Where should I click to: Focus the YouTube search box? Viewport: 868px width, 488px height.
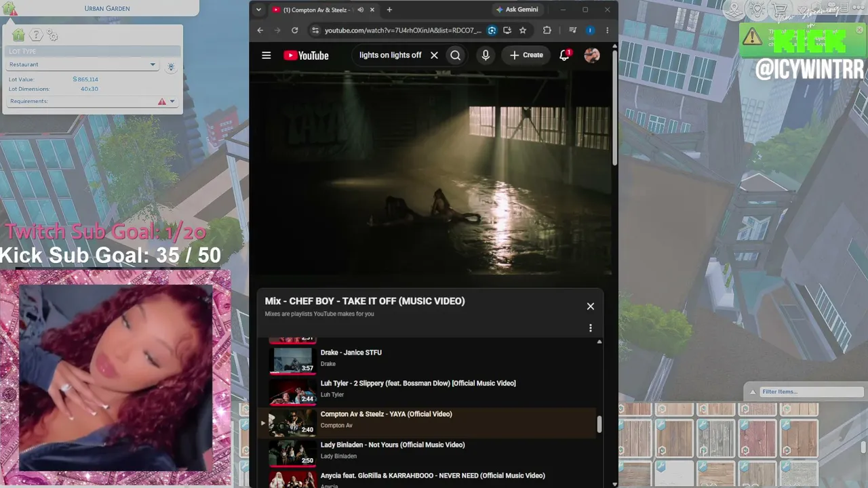pos(391,56)
